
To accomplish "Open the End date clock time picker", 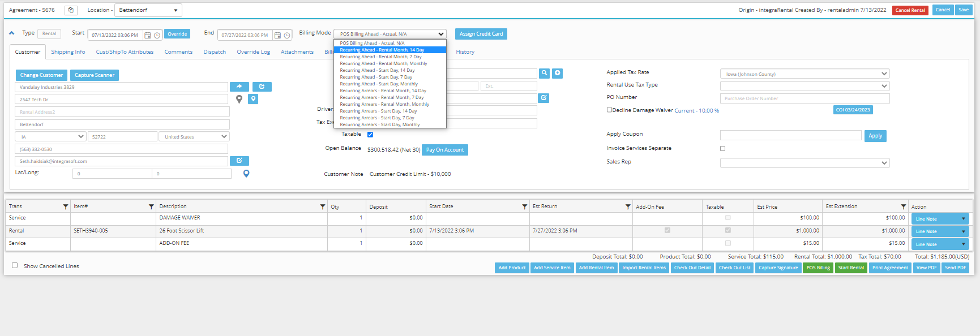I will click(287, 35).
